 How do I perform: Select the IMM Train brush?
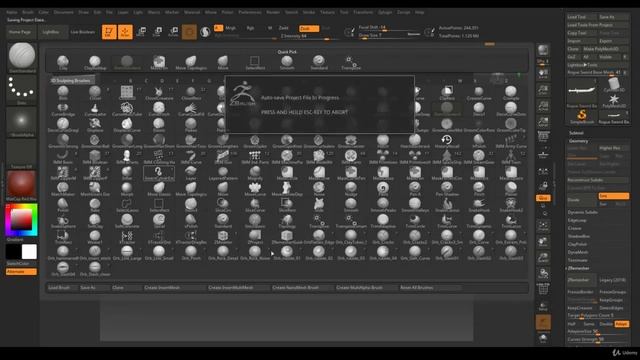coord(511,157)
